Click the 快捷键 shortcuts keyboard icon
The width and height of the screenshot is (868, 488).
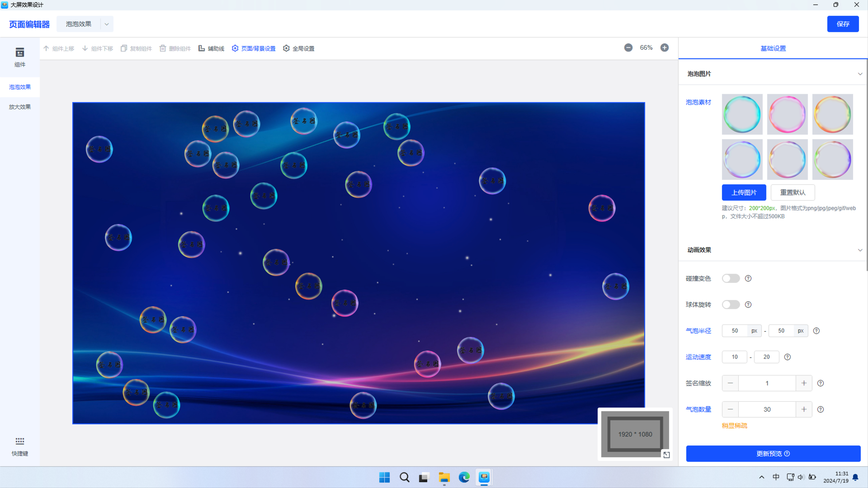(x=19, y=441)
